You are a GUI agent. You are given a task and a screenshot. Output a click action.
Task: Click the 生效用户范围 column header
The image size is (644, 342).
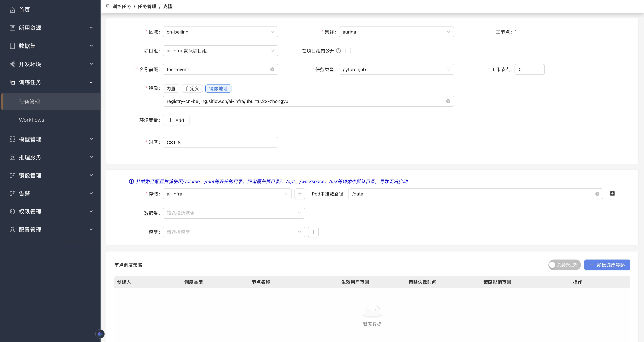click(355, 282)
